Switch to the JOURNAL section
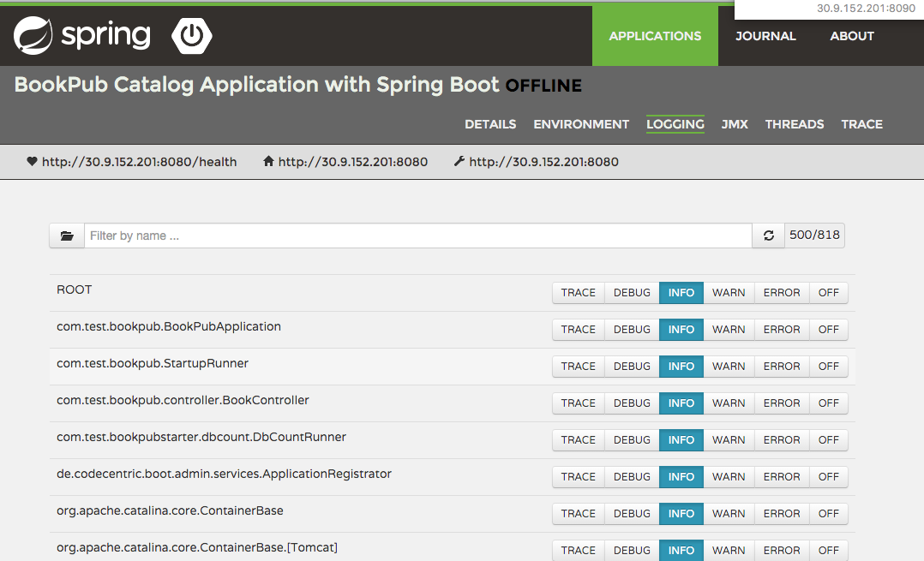The height and width of the screenshot is (561, 924). click(765, 36)
